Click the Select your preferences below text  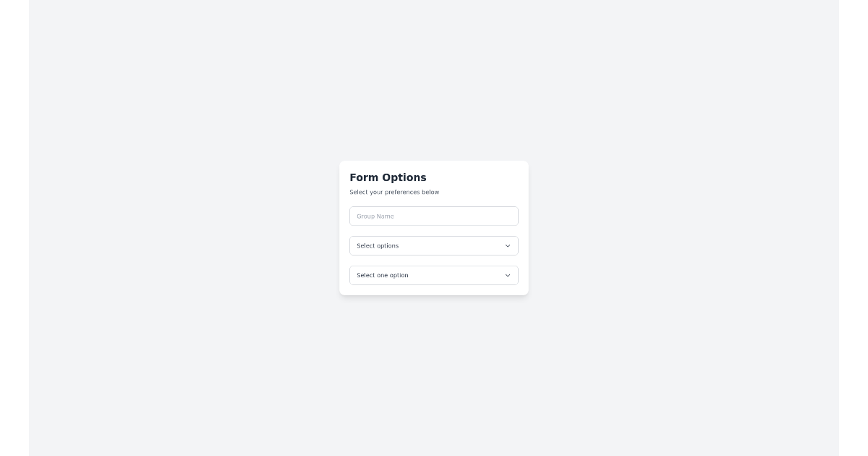pos(394,192)
